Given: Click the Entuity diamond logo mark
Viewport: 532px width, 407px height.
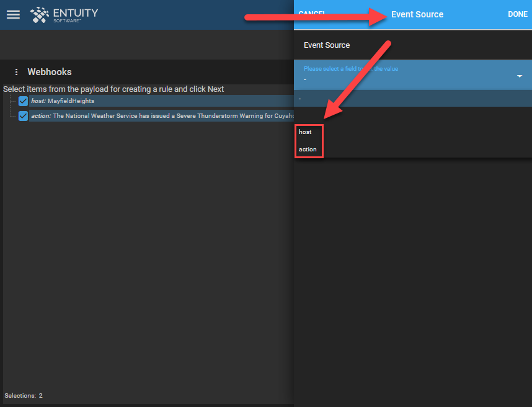Looking at the screenshot, I should 40,14.
